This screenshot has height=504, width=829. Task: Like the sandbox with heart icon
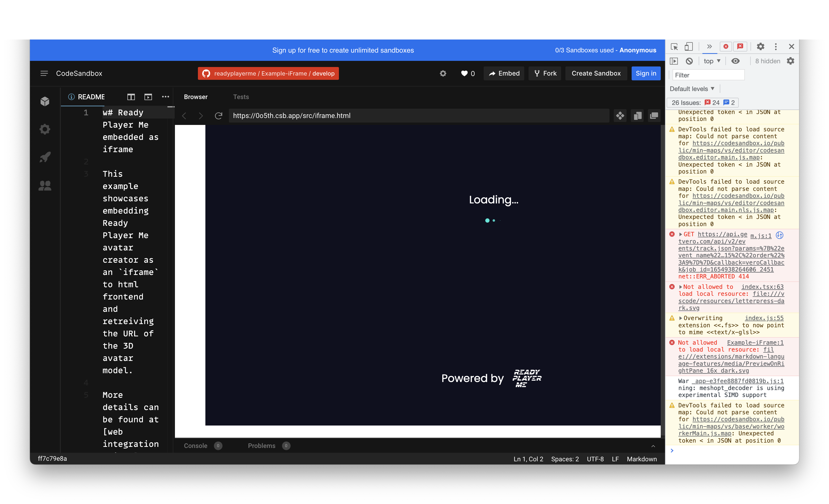pyautogui.click(x=464, y=73)
